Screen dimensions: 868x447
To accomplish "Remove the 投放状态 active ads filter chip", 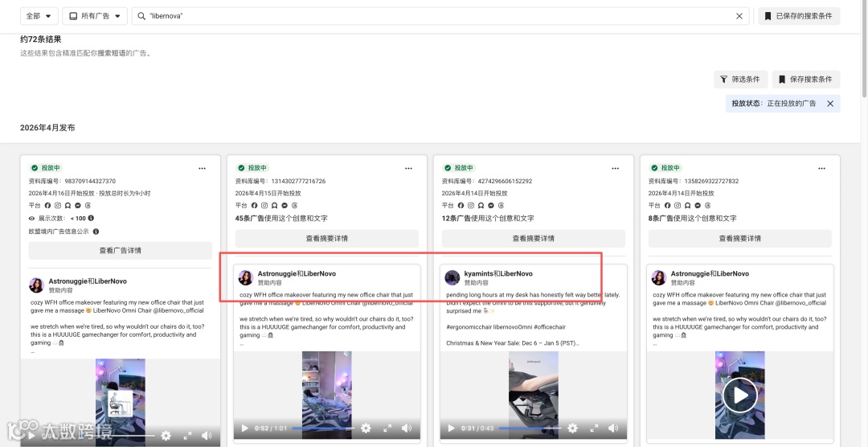I will 829,104.
